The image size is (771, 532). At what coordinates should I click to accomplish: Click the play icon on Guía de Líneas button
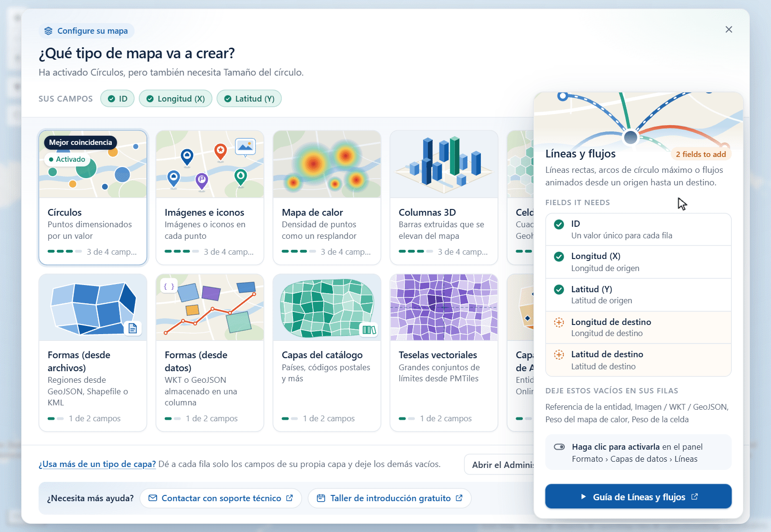pos(583,496)
